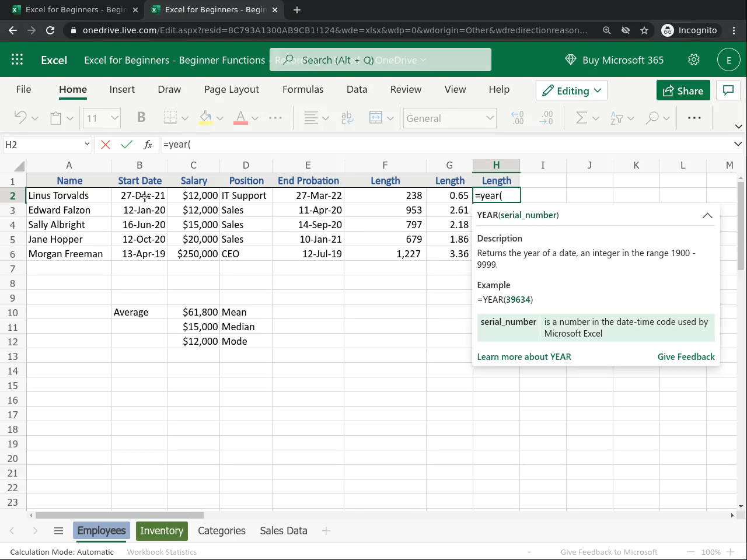Open the font size dropdown
The width and height of the screenshot is (747, 560).
click(x=114, y=118)
